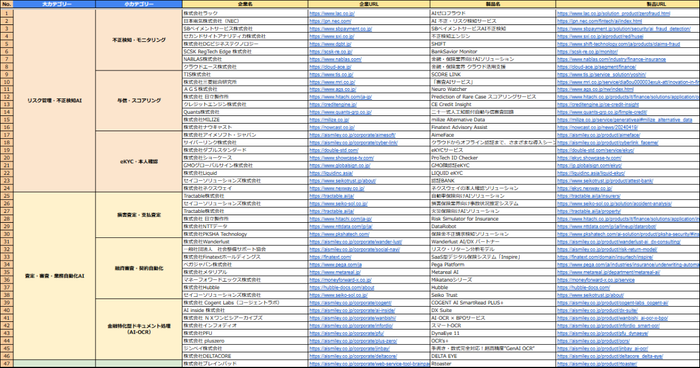Select the 株式会社PFU cell
The image size is (700, 368).
click(245, 333)
